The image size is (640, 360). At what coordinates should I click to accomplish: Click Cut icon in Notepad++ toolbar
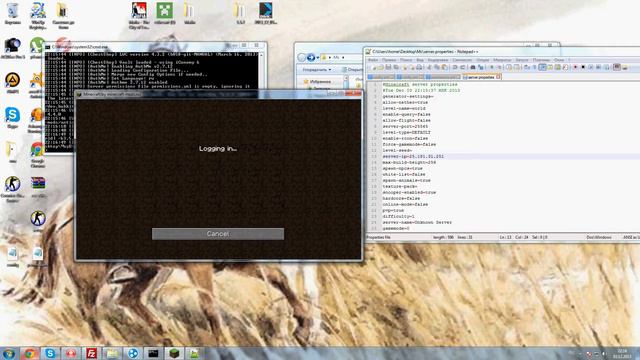pyautogui.click(x=429, y=67)
